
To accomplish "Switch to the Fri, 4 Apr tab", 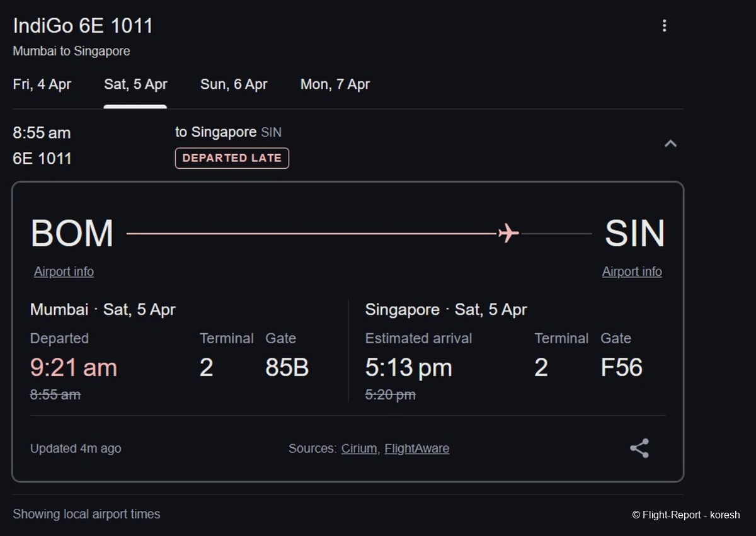I will point(42,84).
